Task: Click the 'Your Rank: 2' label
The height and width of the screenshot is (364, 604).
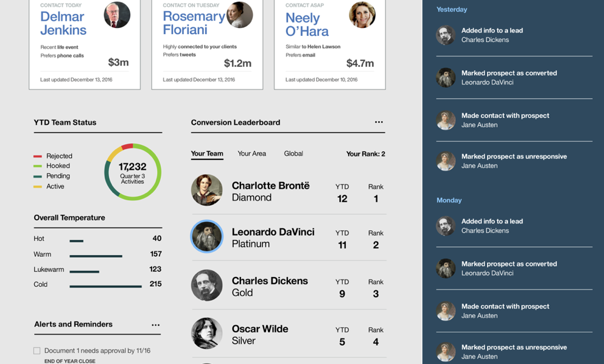Action: tap(365, 153)
